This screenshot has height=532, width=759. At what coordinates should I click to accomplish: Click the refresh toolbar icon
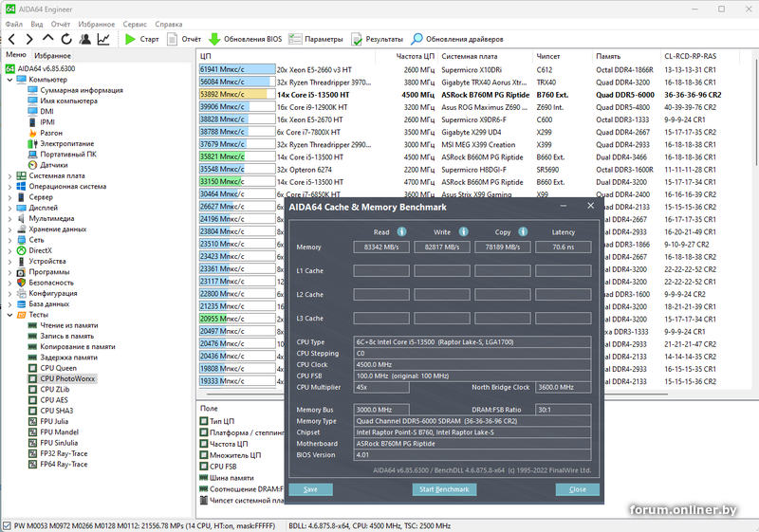tap(66, 39)
